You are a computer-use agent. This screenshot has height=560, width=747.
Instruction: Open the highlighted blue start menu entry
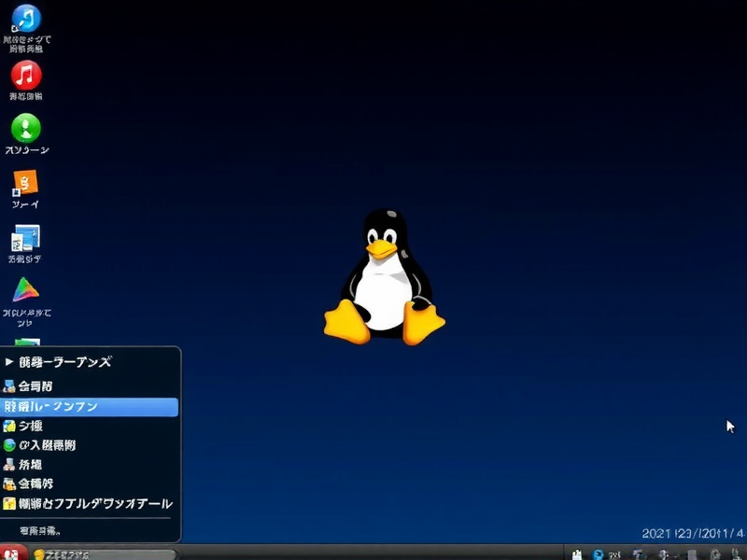tap(75, 406)
